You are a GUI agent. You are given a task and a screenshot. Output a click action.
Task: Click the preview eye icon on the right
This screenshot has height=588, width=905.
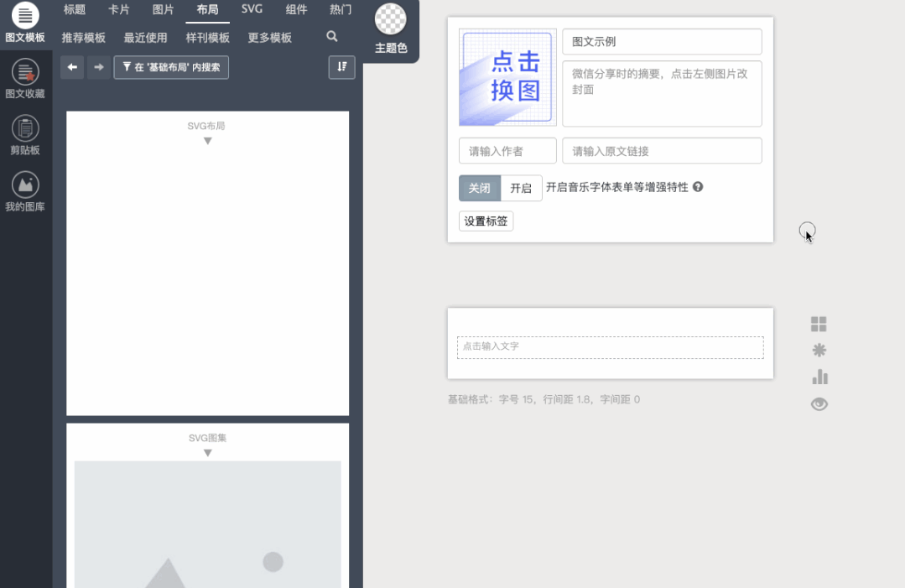coord(819,403)
